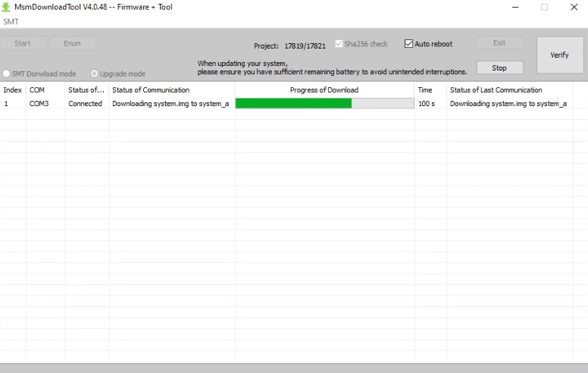
Task: Click the Start button
Action: pyautogui.click(x=23, y=43)
